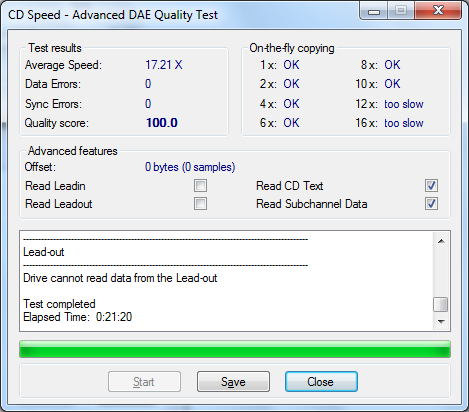This screenshot has width=469, height=412.
Task: Uncheck the Read CD Text checkbox
Action: click(431, 186)
